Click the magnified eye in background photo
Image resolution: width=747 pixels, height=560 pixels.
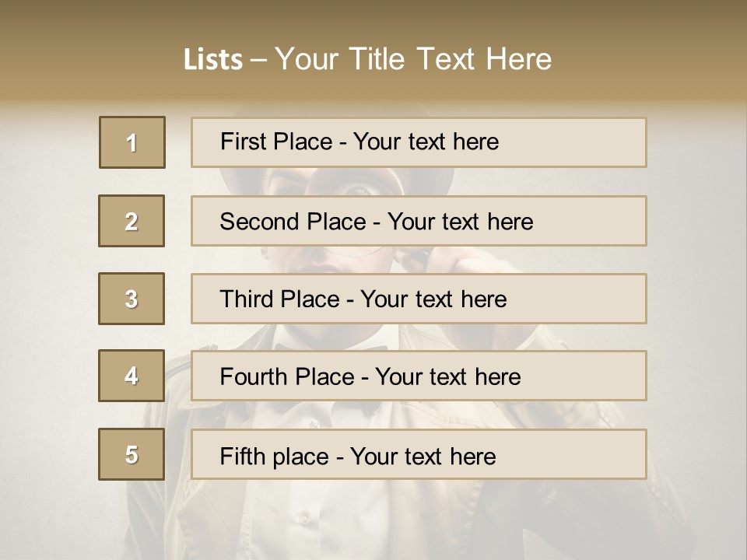[359, 188]
